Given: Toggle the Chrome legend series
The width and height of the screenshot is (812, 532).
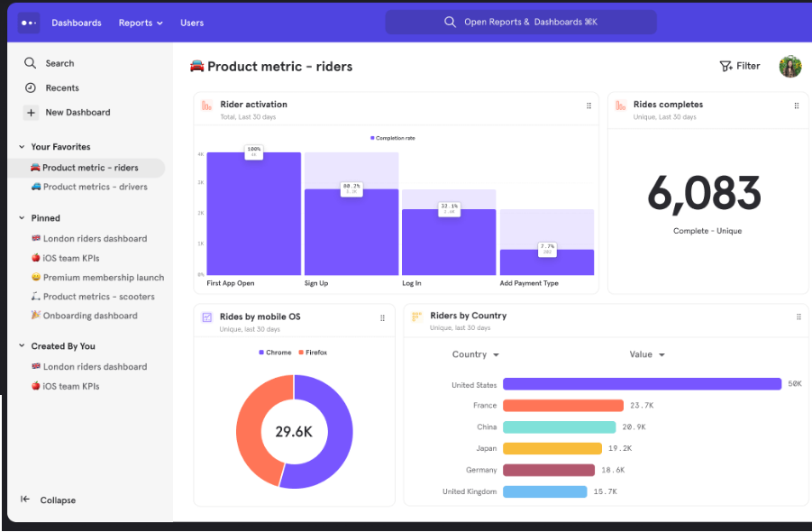Looking at the screenshot, I should (275, 353).
